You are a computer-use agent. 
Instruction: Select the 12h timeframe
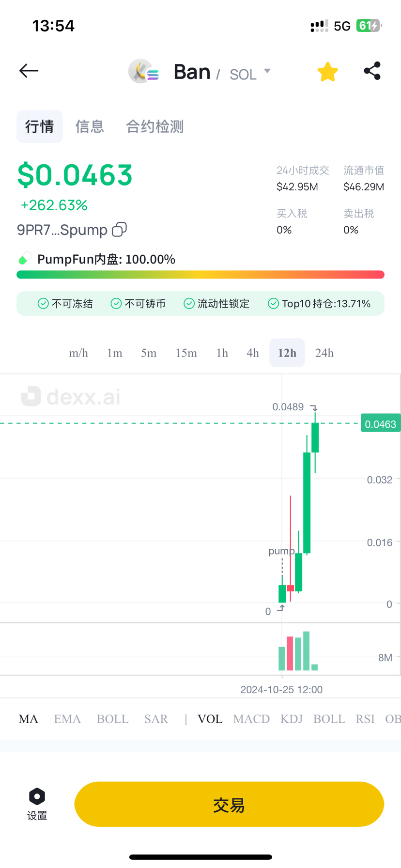[287, 353]
